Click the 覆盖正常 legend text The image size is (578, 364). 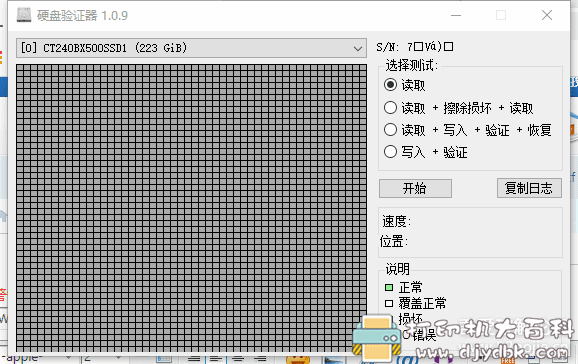[422, 304]
